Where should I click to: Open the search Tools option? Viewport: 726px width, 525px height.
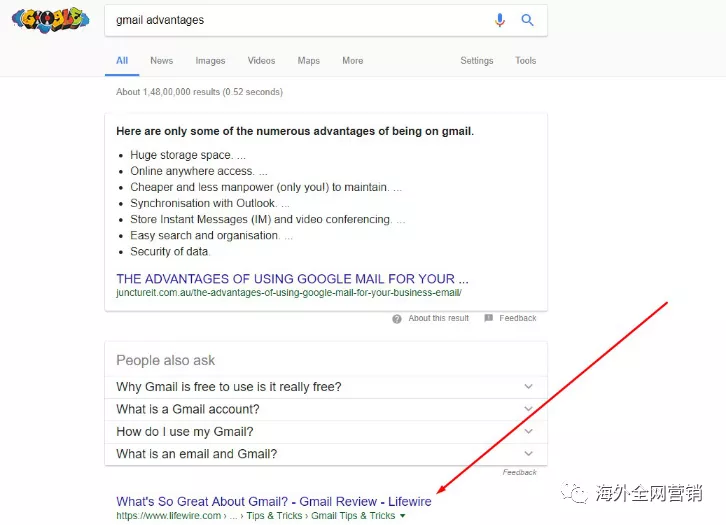(x=525, y=61)
